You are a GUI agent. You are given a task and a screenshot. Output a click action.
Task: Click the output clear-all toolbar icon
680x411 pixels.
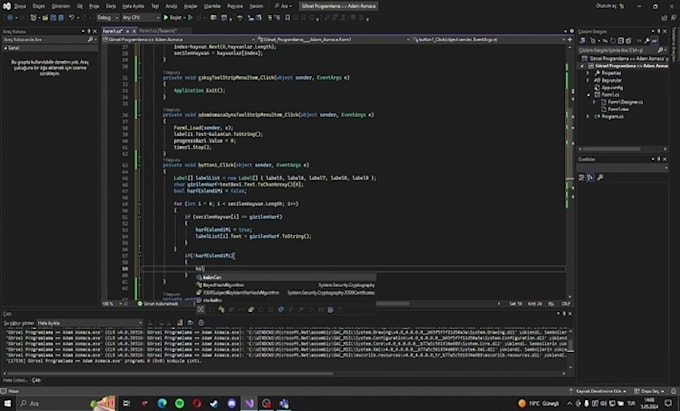[x=180, y=323]
